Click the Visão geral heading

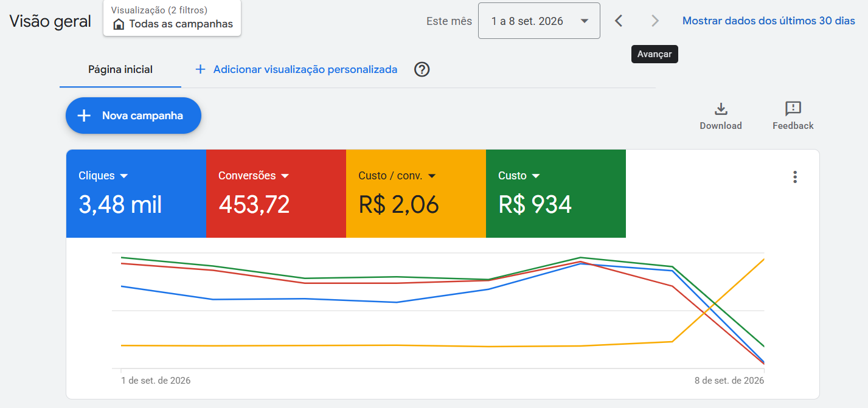(x=50, y=21)
